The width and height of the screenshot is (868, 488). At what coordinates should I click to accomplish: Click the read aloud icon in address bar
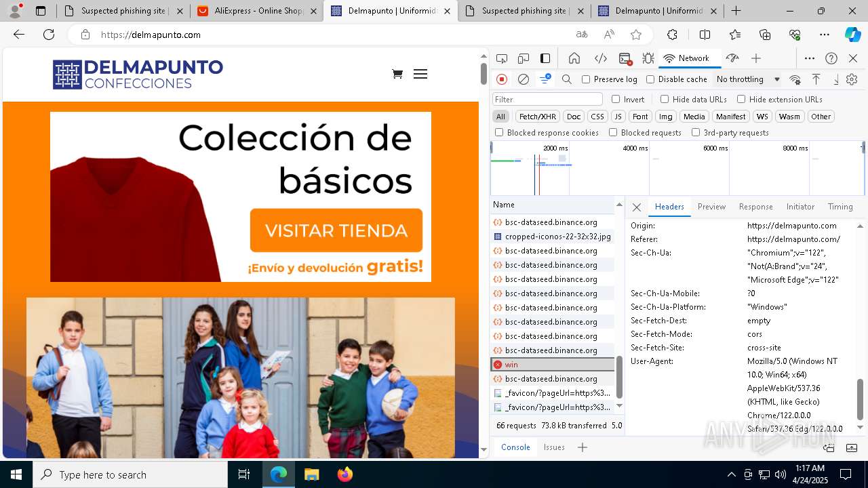(x=609, y=35)
